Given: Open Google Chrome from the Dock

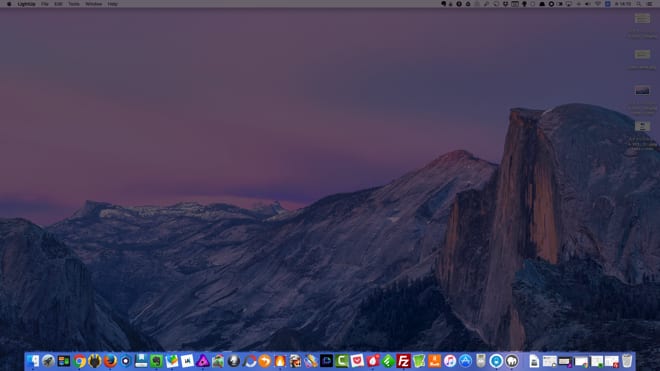Looking at the screenshot, I should tap(79, 361).
